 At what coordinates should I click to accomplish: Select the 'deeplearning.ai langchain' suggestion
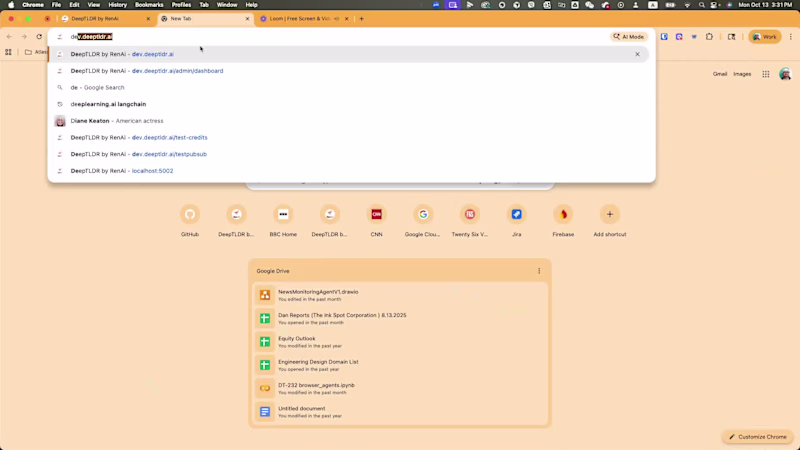[348, 104]
